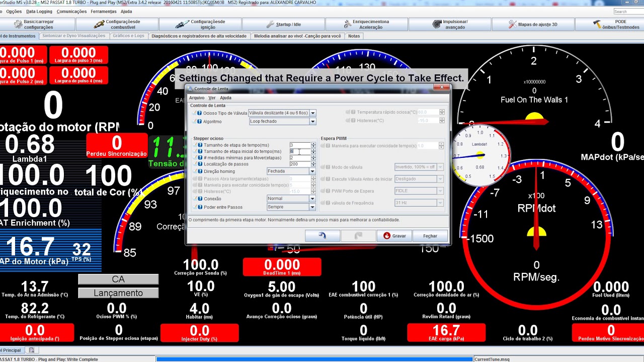Click Tamanho de etapa de tempo value field
Image resolution: width=644 pixels, height=362 pixels.
[x=300, y=145]
